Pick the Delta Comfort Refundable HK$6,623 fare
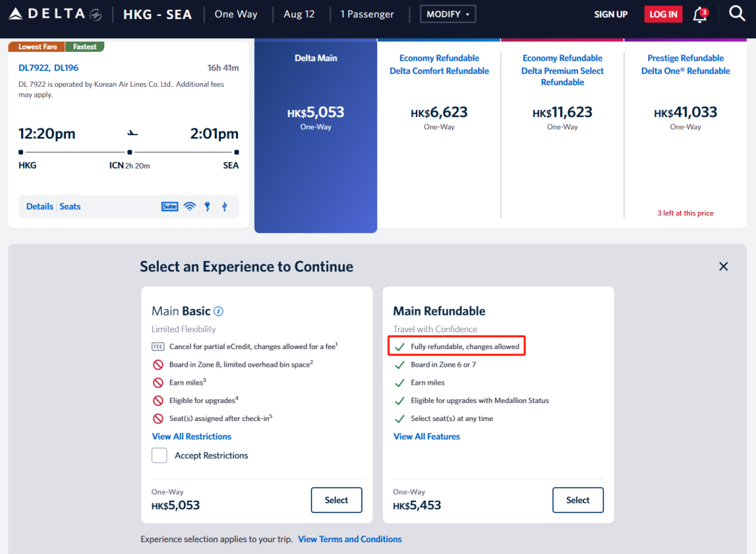This screenshot has height=554, width=756. 439,112
